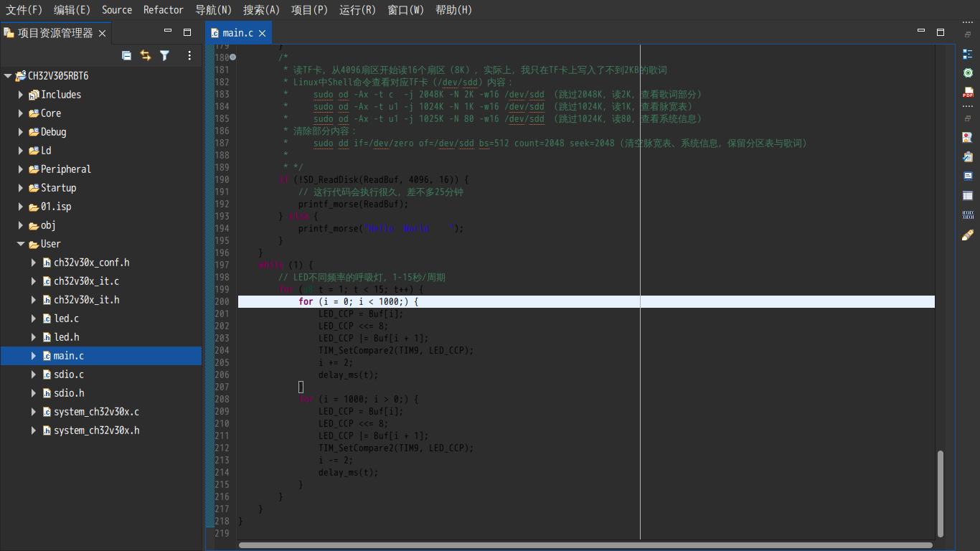This screenshot has width=980, height=551.
Task: Open the hex memory view icon
Action: coord(967,215)
